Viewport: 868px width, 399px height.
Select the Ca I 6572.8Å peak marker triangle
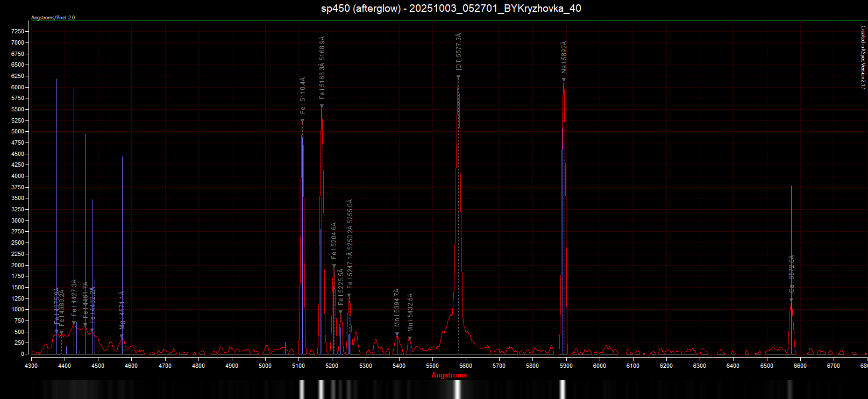[791, 300]
